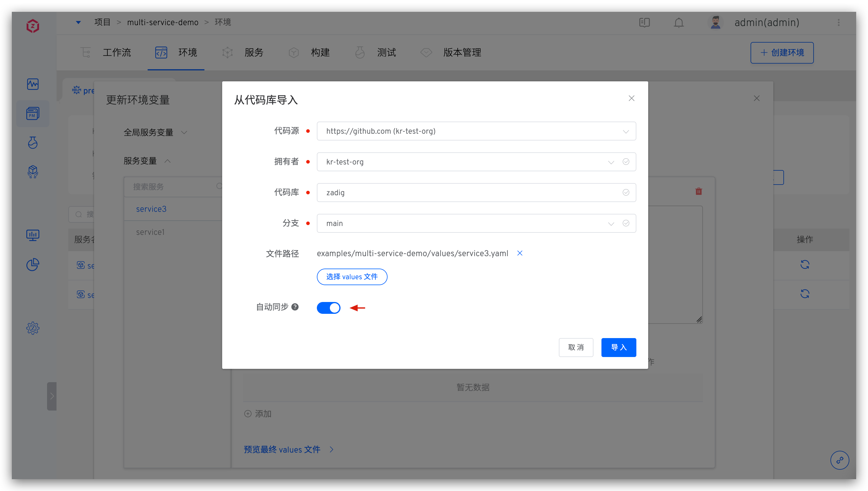Open the Zadig settings gear icon
The image size is (868, 491).
33,328
